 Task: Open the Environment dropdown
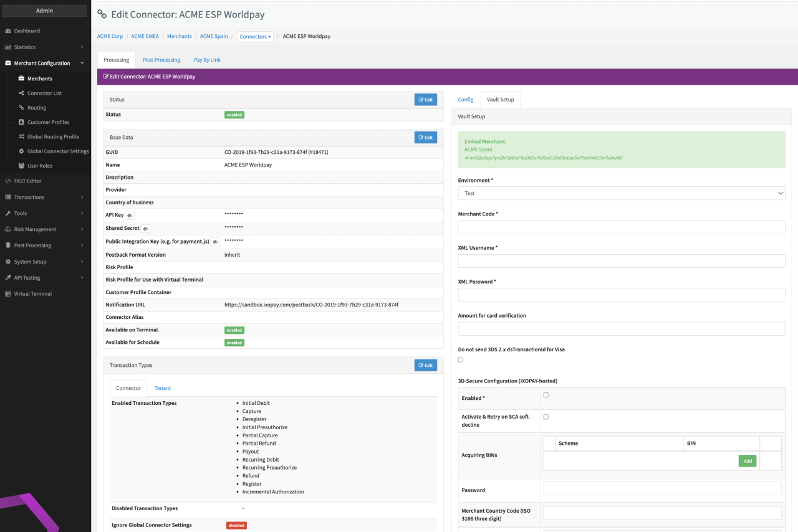621,194
